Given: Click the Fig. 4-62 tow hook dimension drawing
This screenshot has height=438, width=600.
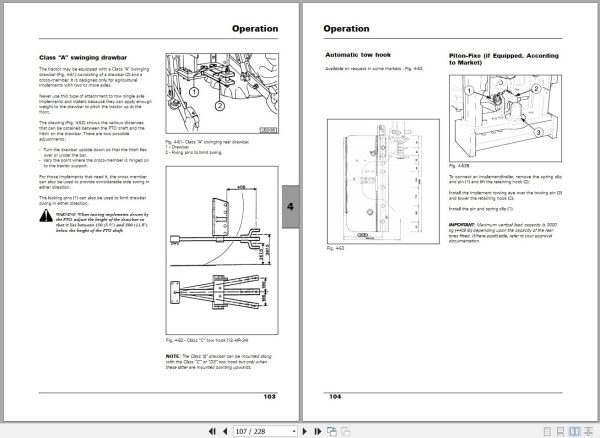Looking at the screenshot, I should [x=222, y=250].
